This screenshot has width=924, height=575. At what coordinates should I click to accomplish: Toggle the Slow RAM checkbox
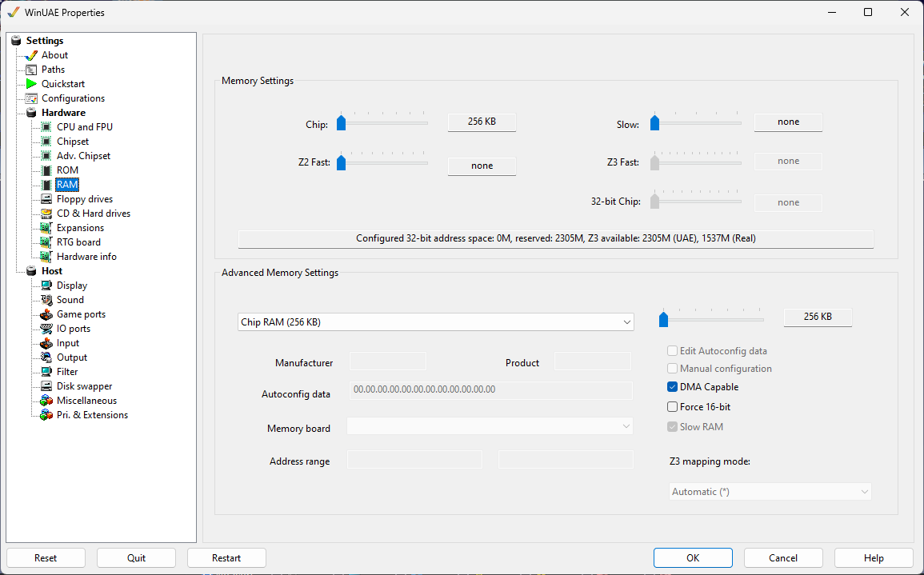tap(672, 427)
